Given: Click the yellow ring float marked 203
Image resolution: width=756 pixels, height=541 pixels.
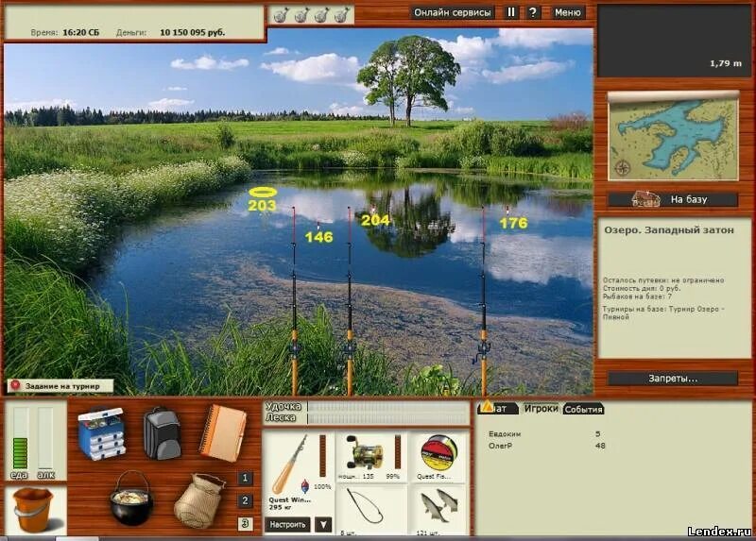Looking at the screenshot, I should [x=263, y=193].
